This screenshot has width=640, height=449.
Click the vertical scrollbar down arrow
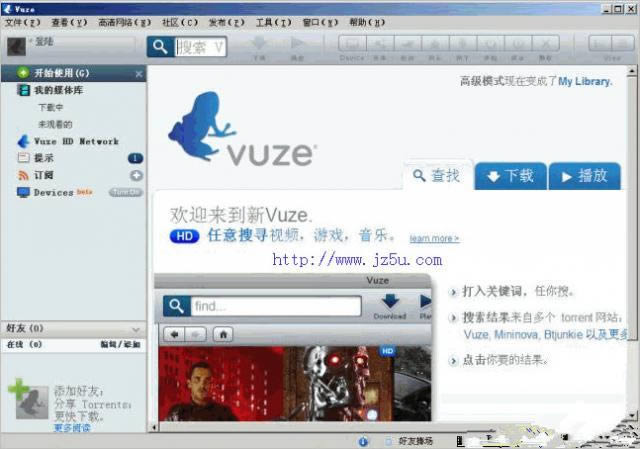pyautogui.click(x=632, y=416)
